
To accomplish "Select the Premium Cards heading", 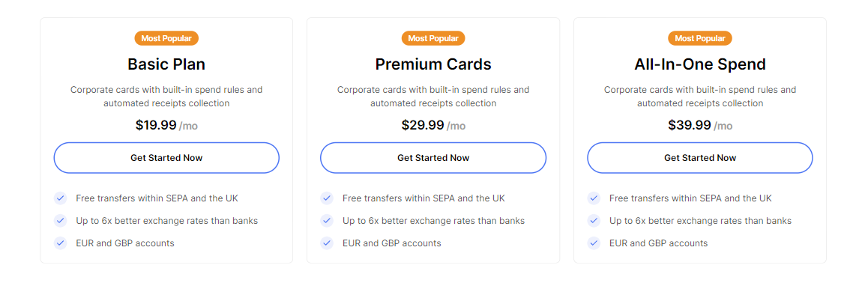I will click(433, 64).
